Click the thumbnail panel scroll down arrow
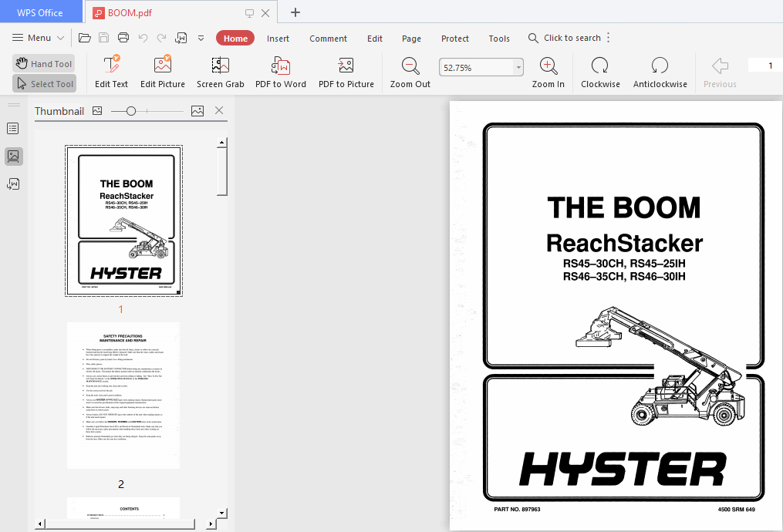Image resolution: width=783 pixels, height=532 pixels. 221,513
